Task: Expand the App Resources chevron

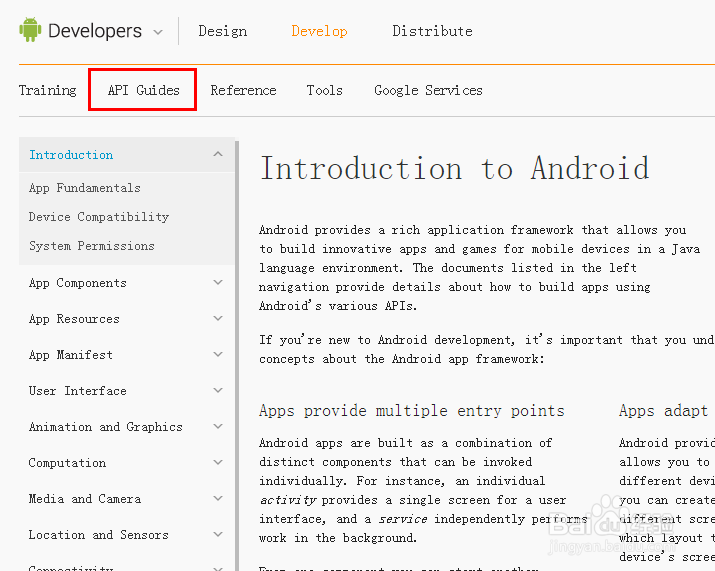Action: pos(218,318)
